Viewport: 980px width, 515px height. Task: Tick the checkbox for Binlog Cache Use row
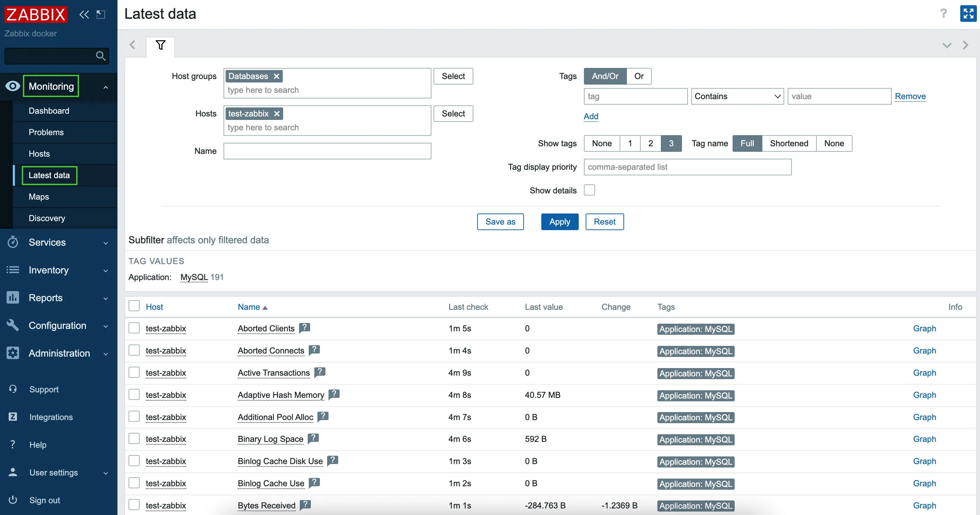coord(134,483)
